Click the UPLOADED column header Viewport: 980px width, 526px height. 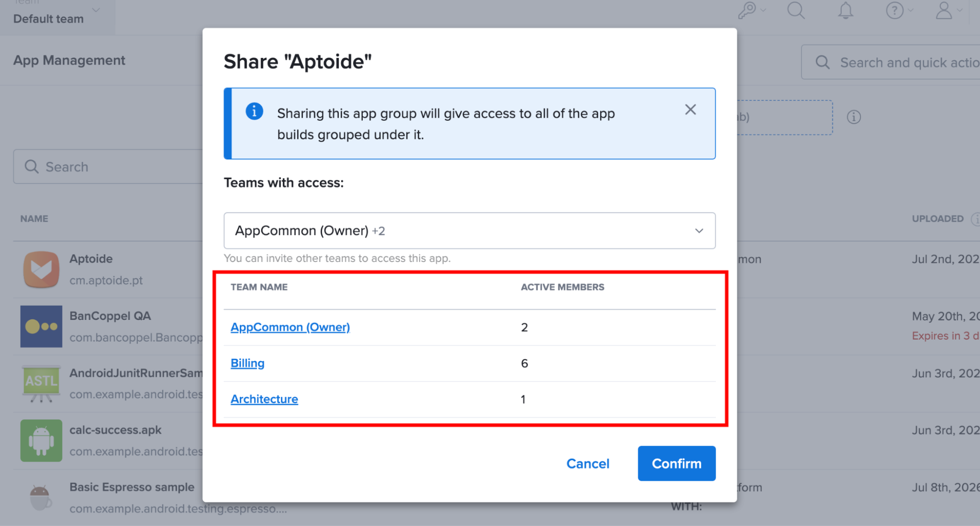(x=937, y=219)
